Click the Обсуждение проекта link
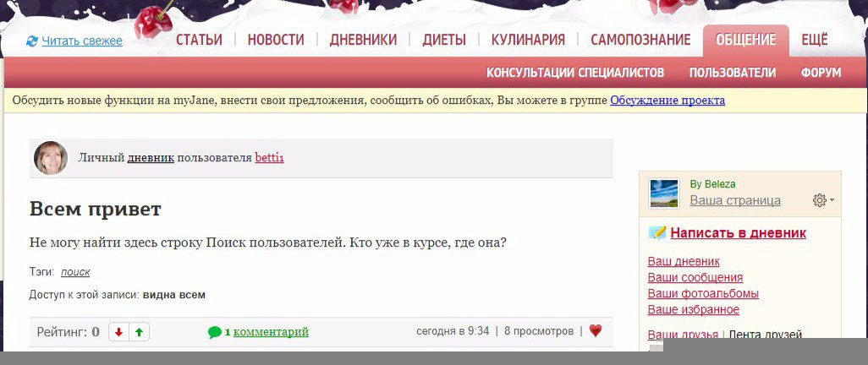The width and height of the screenshot is (868, 365). (667, 101)
